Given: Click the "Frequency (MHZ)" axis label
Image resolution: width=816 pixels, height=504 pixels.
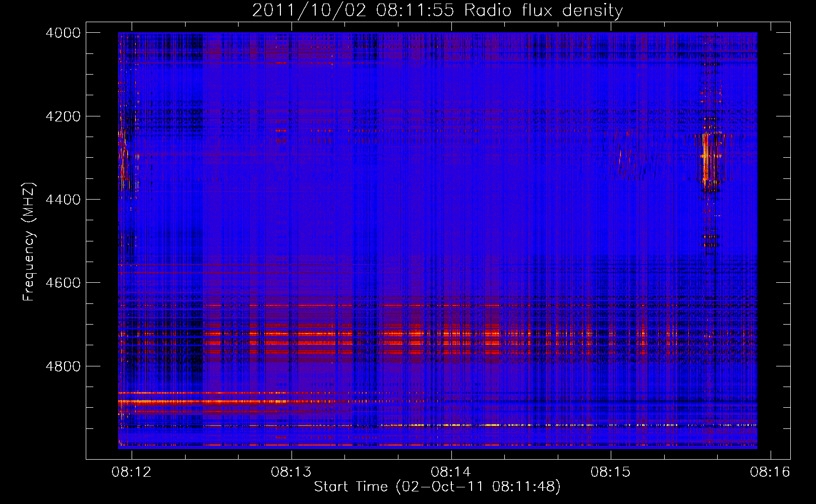Looking at the screenshot, I should pyautogui.click(x=29, y=242).
